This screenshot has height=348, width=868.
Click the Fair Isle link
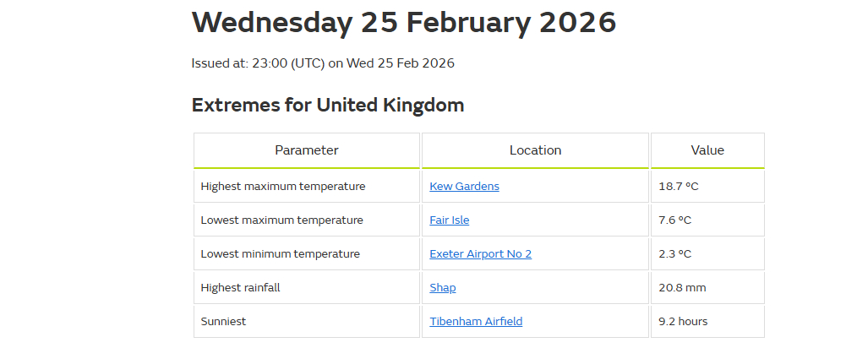(449, 220)
